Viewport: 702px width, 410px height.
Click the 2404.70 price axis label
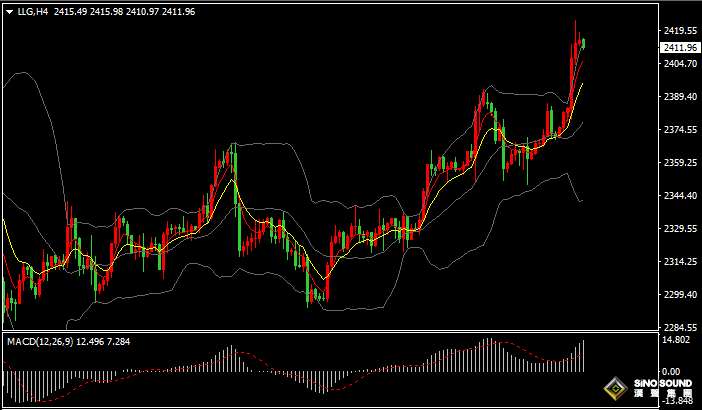(680, 64)
